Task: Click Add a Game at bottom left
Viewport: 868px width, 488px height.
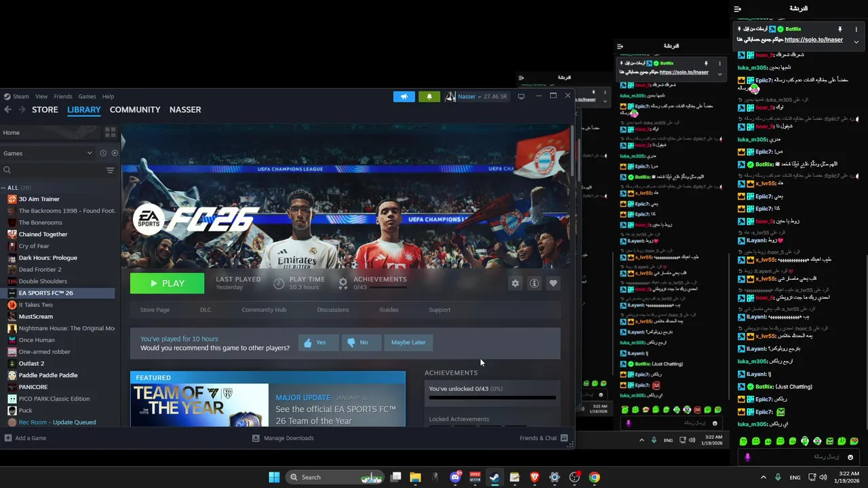Action: 25,438
